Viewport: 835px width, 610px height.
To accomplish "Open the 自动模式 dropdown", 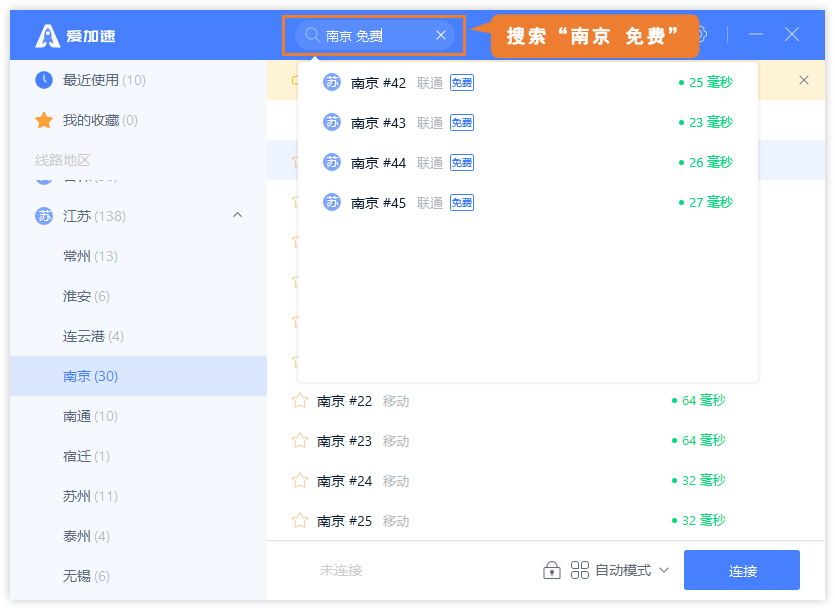I will tap(632, 570).
